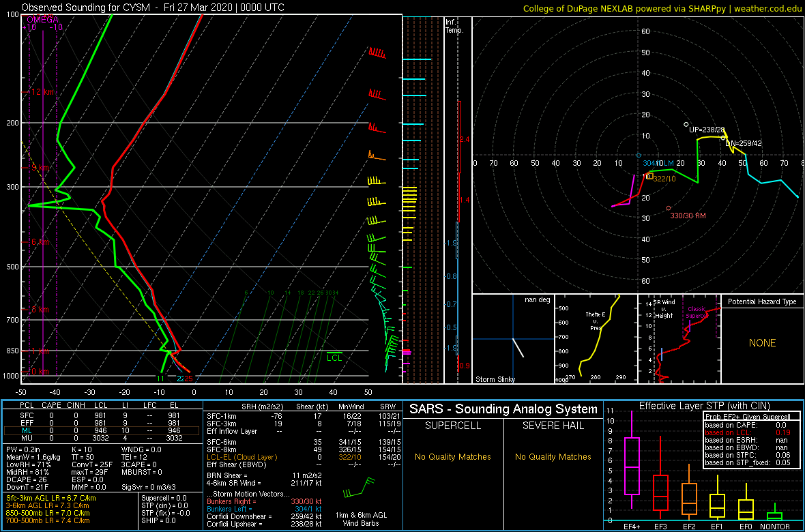The height and width of the screenshot is (532, 805).
Task: Click the 'Theta-E v. Pres' inset label
Action: 596,321
